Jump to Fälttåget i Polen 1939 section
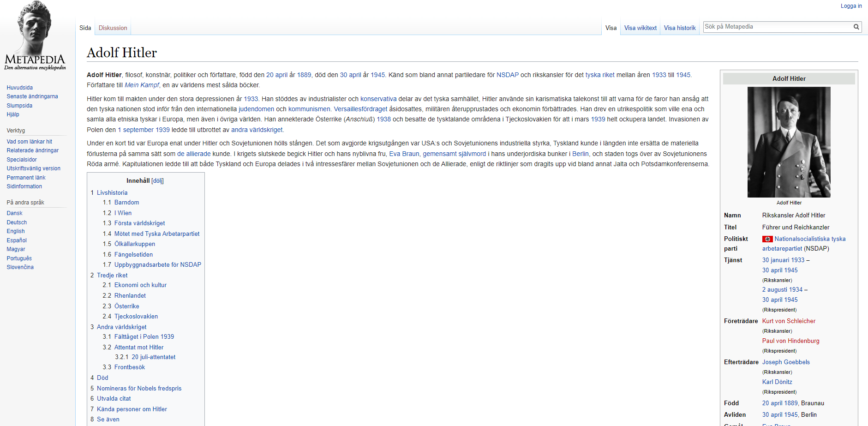 (x=138, y=337)
